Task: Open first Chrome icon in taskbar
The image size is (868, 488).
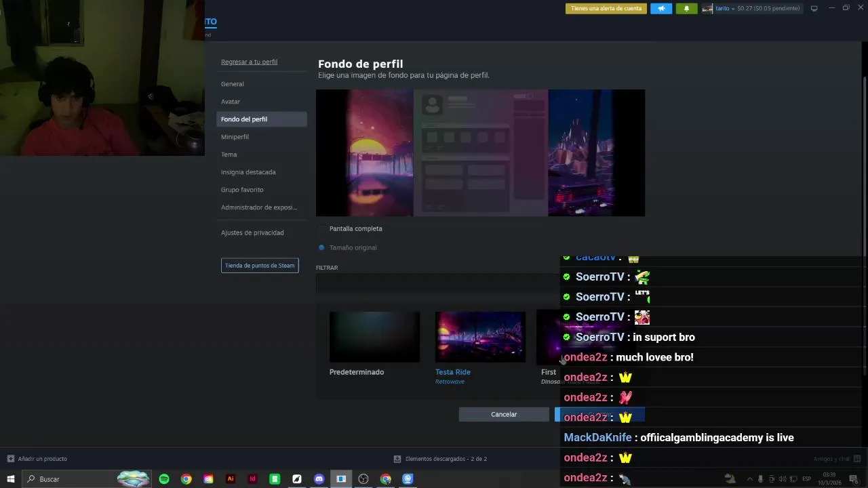Action: [186, 479]
